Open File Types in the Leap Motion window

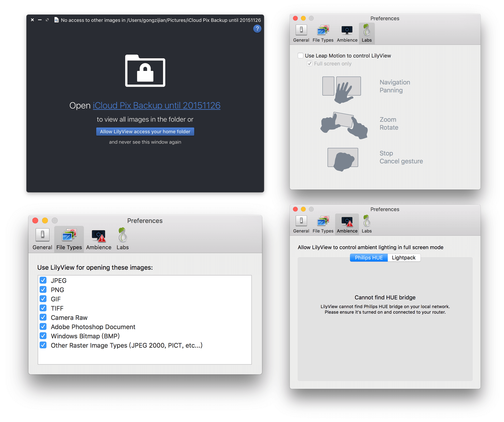tap(323, 34)
